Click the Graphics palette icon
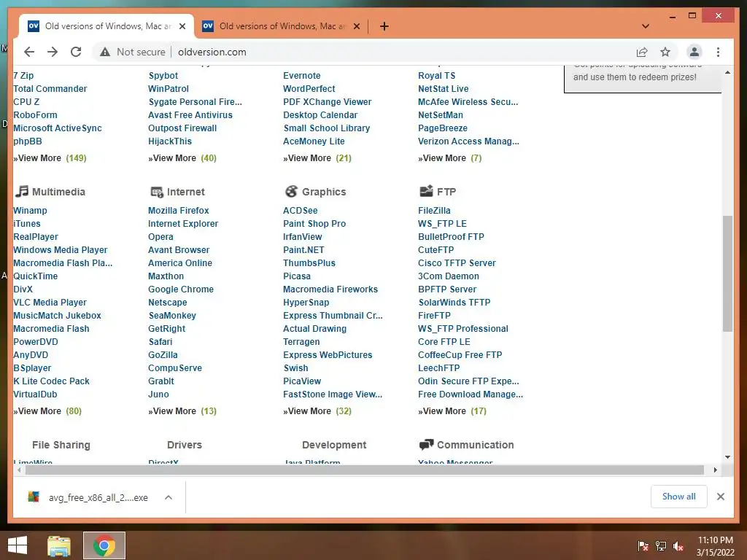This screenshot has width=747, height=560. [291, 192]
